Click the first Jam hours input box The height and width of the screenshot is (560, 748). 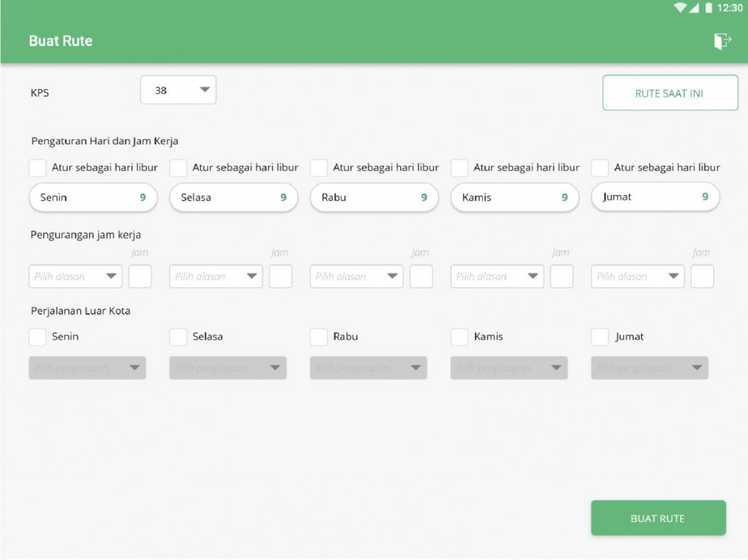coord(140,277)
